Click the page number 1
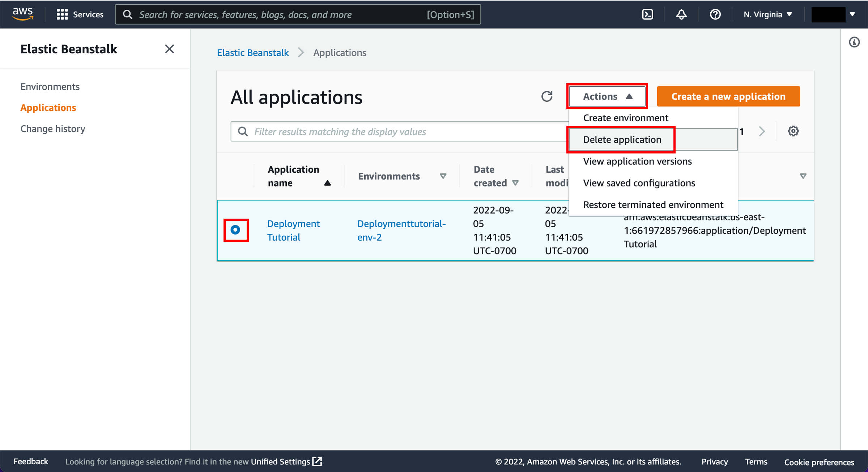 pyautogui.click(x=742, y=132)
